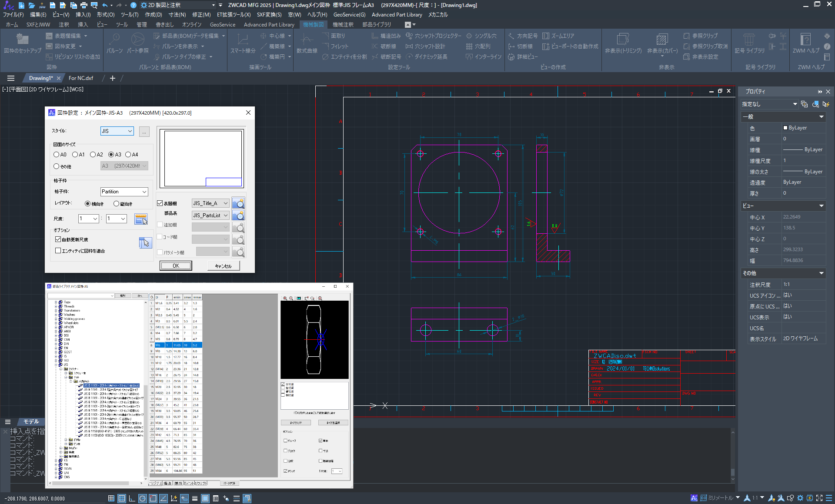Screen dimensions: 835x504
Task: Open the スタイル JIS dropdown
Action: click(129, 131)
